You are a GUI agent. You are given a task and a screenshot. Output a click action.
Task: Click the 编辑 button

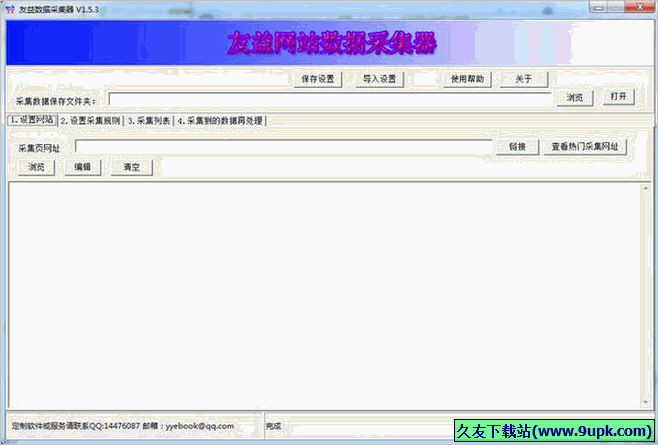tap(83, 167)
